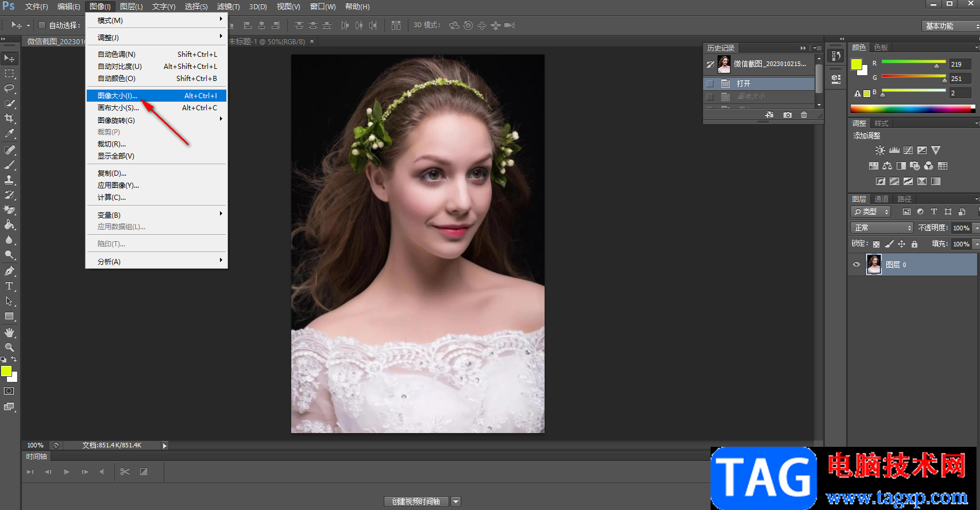
Task: Open the 滤镜(T) menu
Action: (228, 7)
